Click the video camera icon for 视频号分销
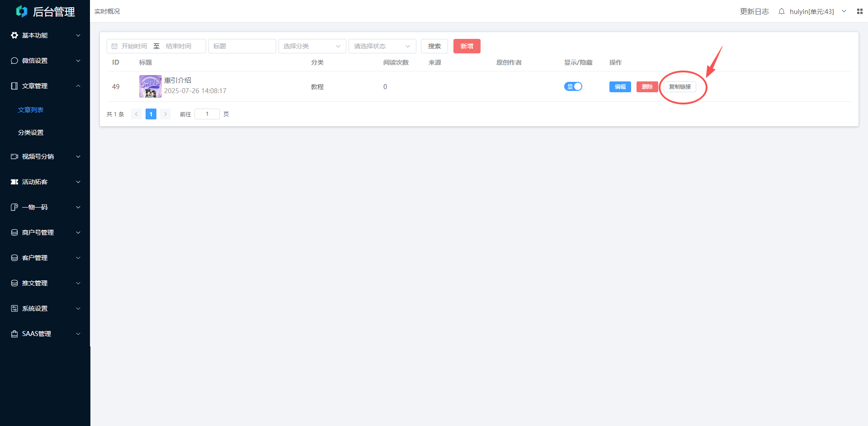The width and height of the screenshot is (868, 426). click(14, 156)
